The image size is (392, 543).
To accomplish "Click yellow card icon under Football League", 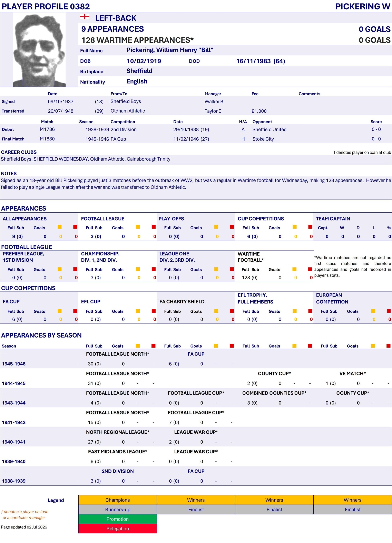I will click(138, 227).
